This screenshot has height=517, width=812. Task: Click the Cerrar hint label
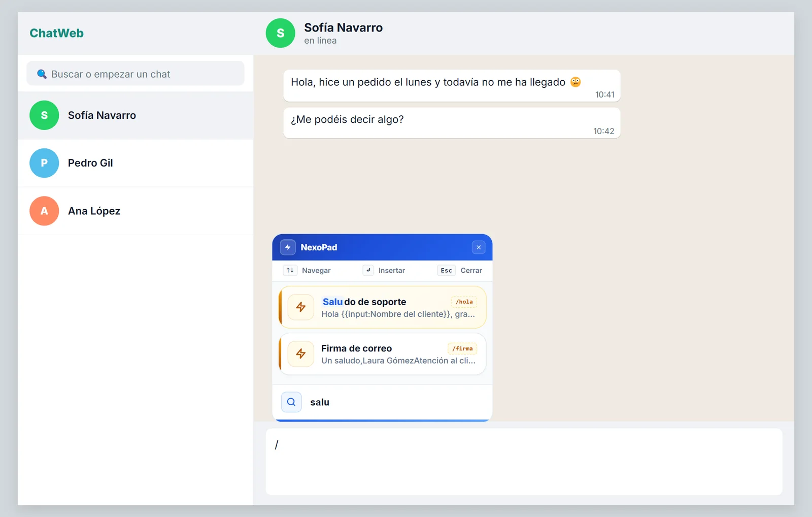click(471, 271)
